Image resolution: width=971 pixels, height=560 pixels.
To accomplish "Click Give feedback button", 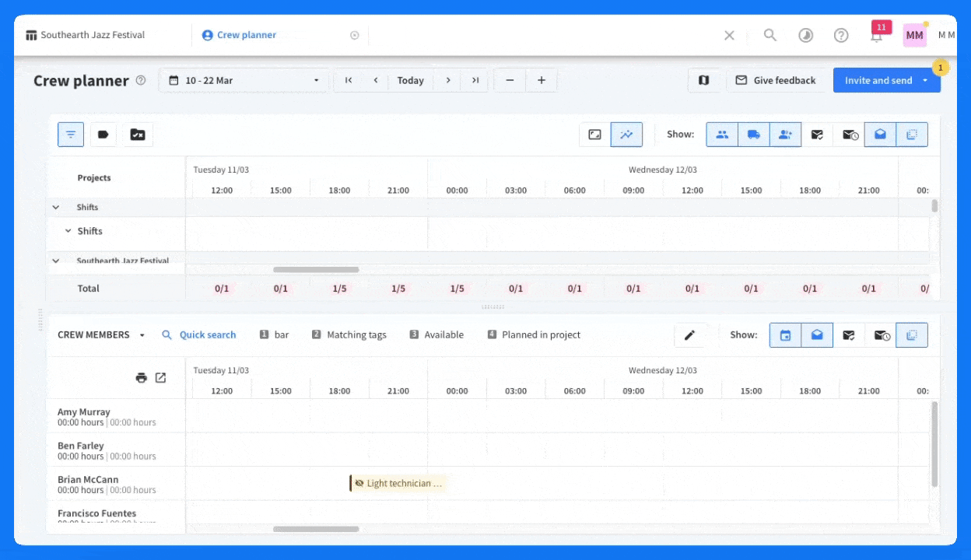I will (775, 80).
